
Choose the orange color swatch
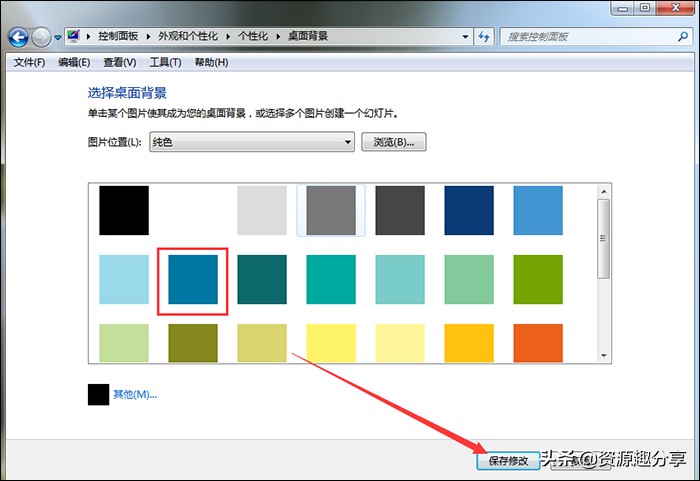click(x=538, y=343)
